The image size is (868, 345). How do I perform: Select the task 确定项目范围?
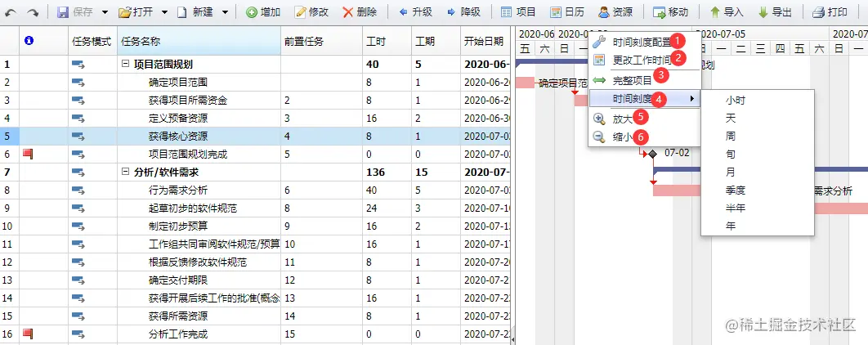point(178,83)
